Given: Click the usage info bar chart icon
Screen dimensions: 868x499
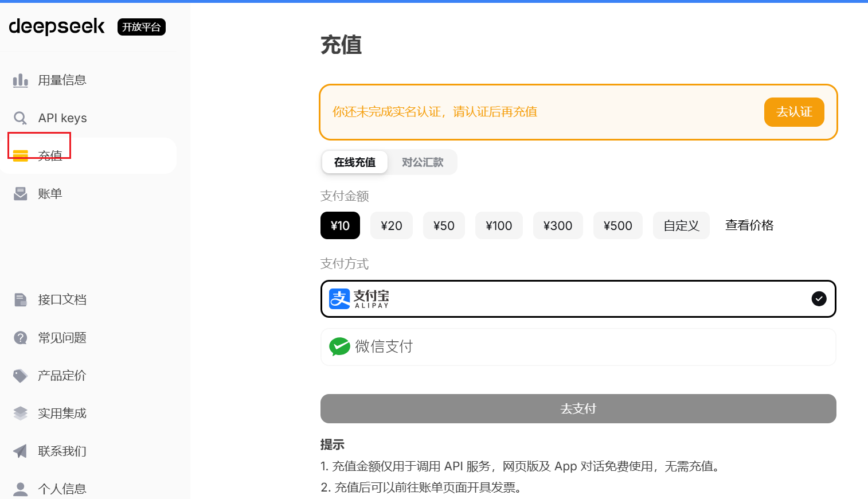Looking at the screenshot, I should pyautogui.click(x=21, y=80).
